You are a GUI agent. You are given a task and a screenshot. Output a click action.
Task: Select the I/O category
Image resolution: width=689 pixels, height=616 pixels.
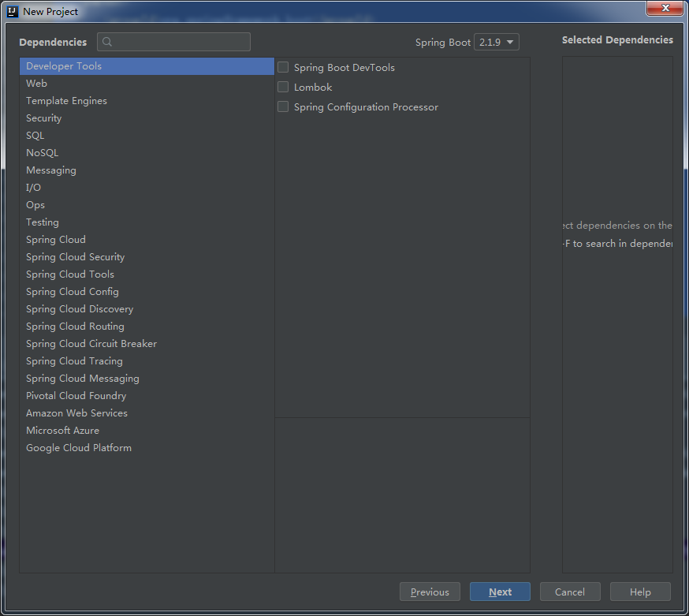click(x=147, y=187)
